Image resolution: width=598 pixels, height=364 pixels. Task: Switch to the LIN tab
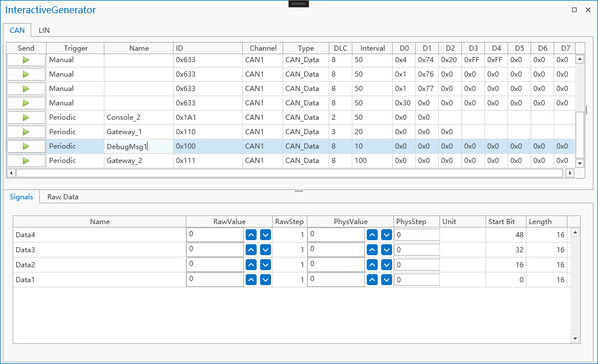44,31
